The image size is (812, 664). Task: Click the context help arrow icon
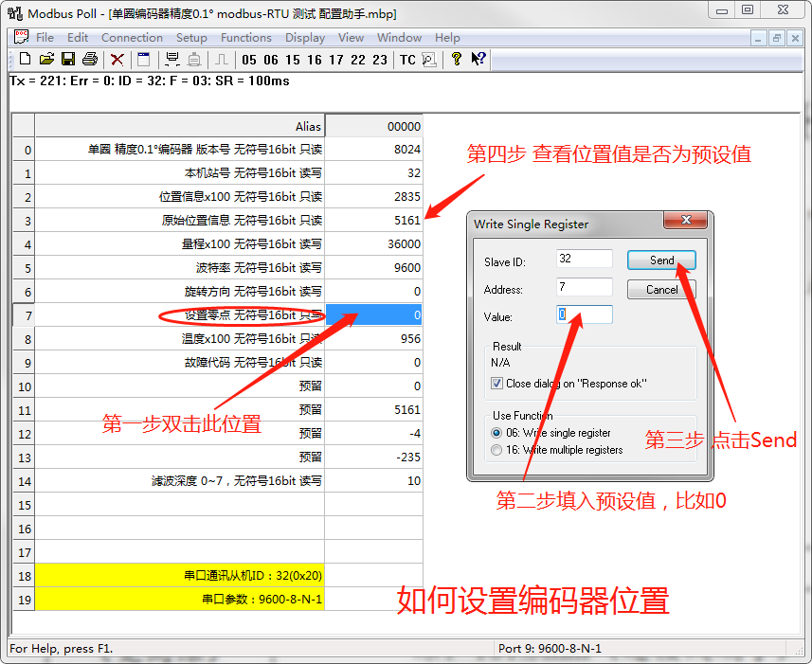478,59
